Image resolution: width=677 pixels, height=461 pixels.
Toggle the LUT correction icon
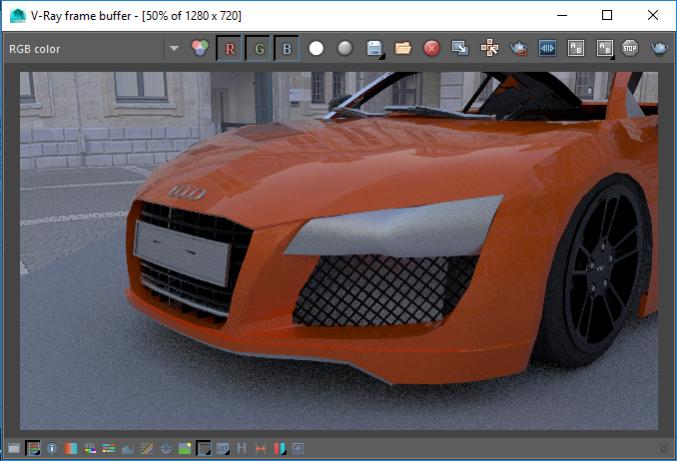click(x=223, y=448)
